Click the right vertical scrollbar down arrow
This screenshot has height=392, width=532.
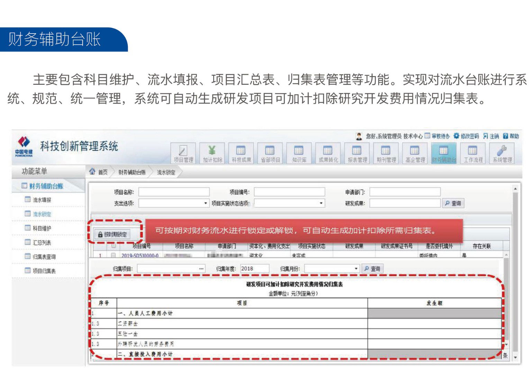[515, 357]
